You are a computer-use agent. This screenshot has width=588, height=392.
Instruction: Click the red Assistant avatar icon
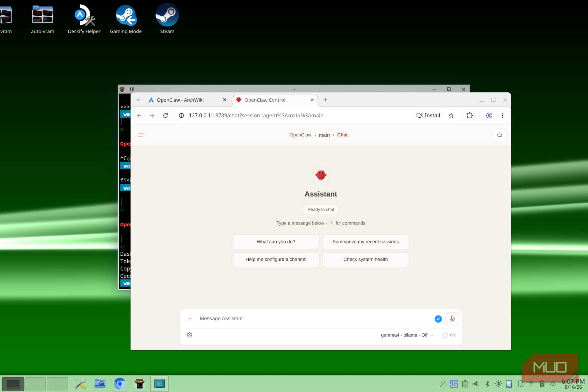(321, 175)
